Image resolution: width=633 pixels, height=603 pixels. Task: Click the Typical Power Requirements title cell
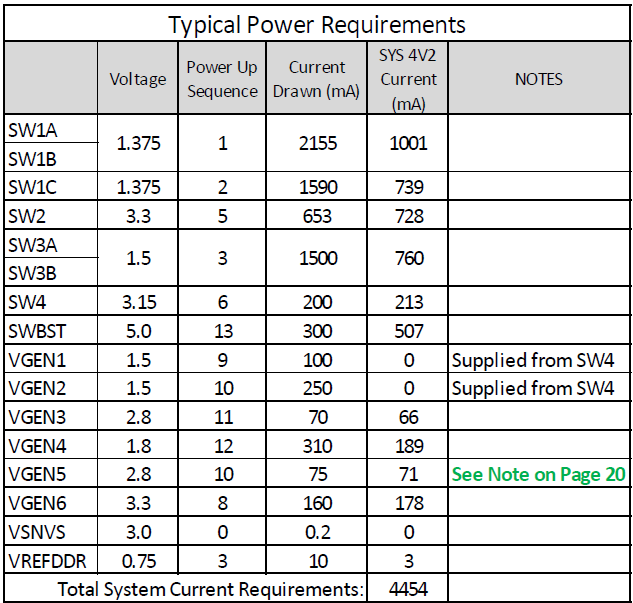(317, 23)
